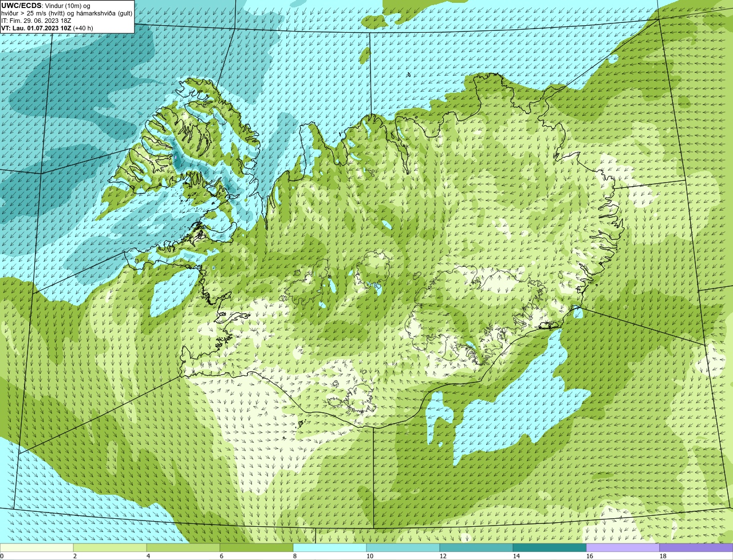
Task: Click the teal 12–14 m/s legend swatch
Action: (476, 547)
